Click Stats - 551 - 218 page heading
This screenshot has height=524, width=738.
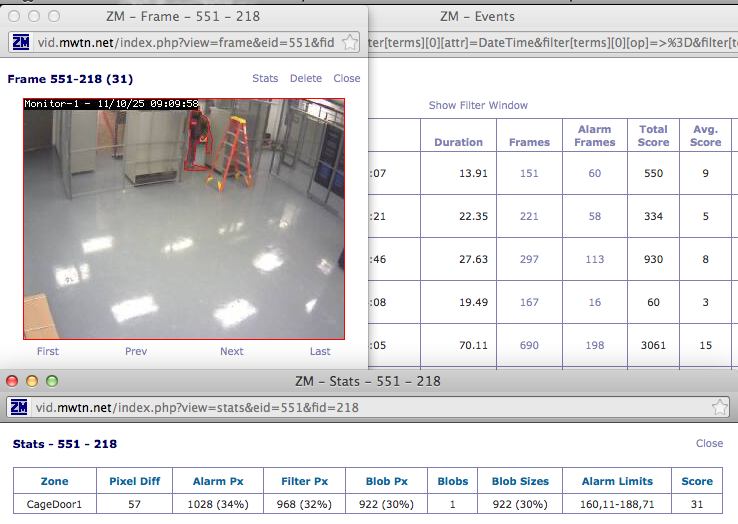65,444
